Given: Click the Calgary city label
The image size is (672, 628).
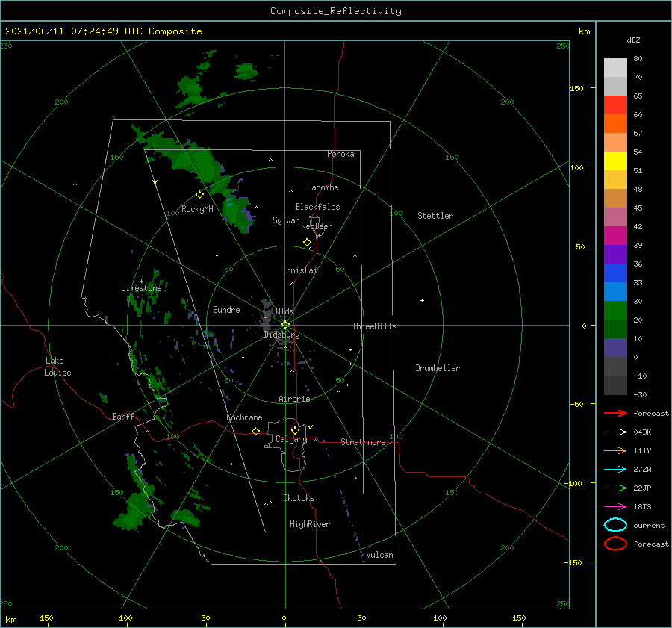Looking at the screenshot, I should tap(291, 439).
